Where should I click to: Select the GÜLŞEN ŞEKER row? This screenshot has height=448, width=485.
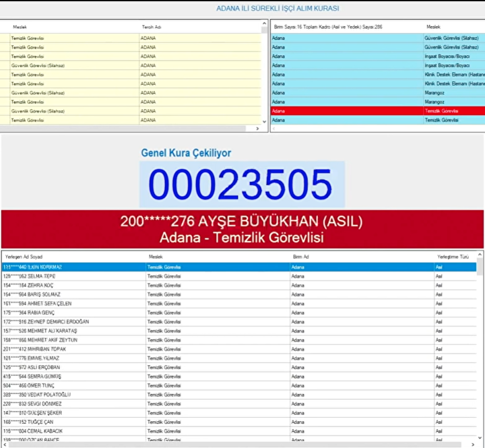pyautogui.click(x=239, y=413)
